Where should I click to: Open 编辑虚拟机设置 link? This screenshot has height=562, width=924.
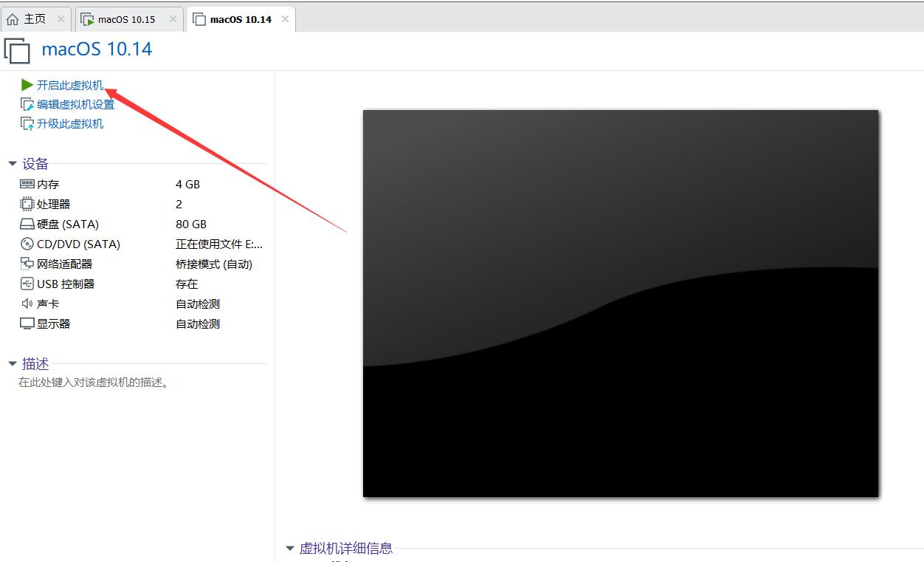point(76,104)
